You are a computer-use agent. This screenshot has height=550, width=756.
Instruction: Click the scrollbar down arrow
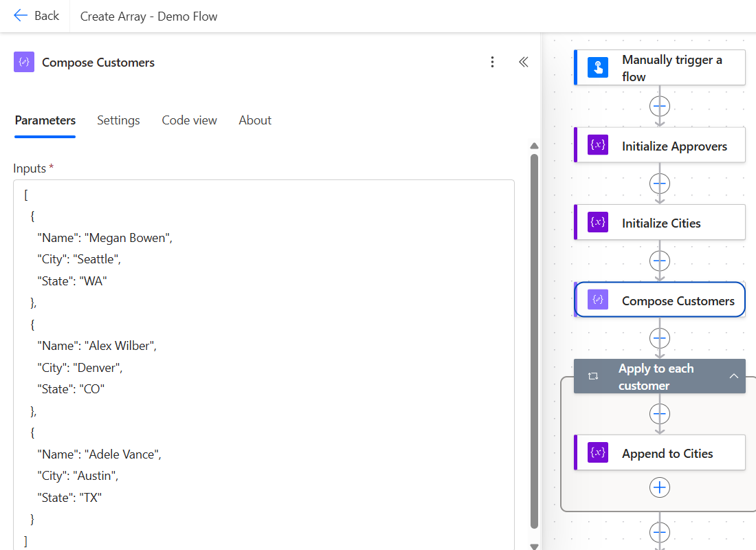(534, 546)
